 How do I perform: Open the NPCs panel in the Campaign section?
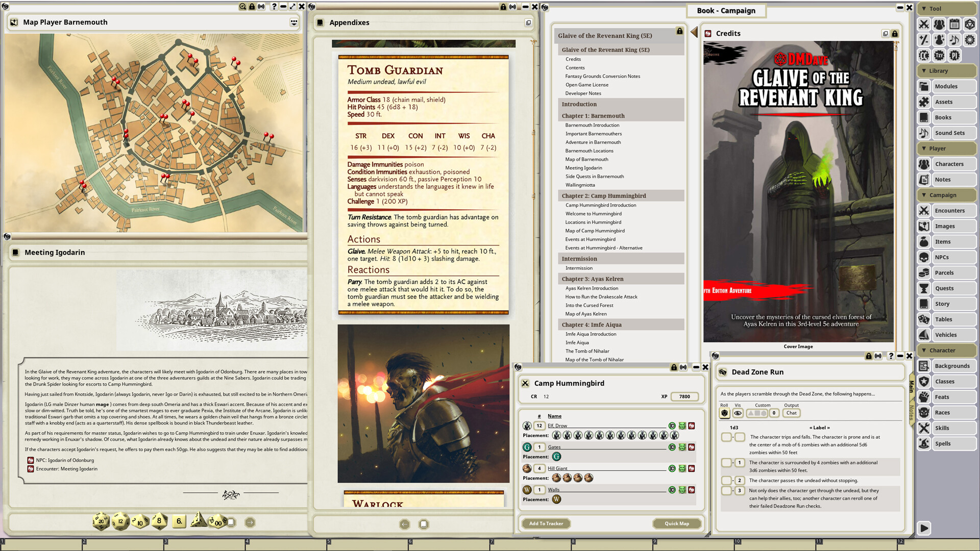[947, 257]
